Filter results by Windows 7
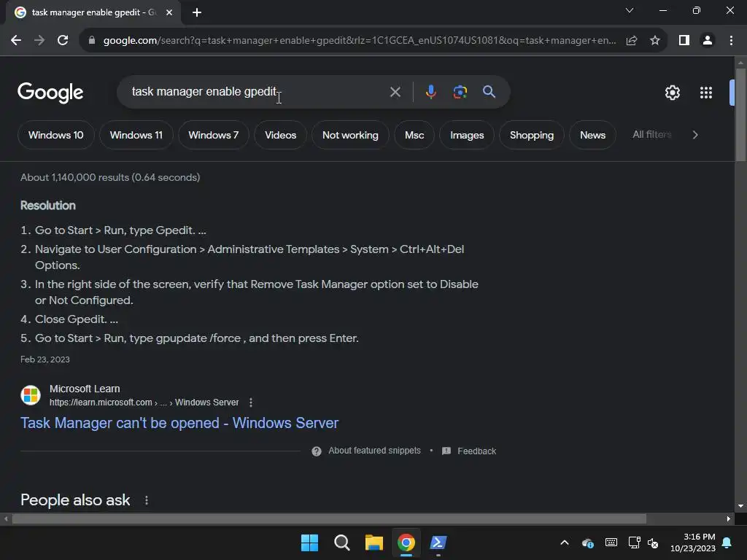This screenshot has height=560, width=747. (214, 135)
